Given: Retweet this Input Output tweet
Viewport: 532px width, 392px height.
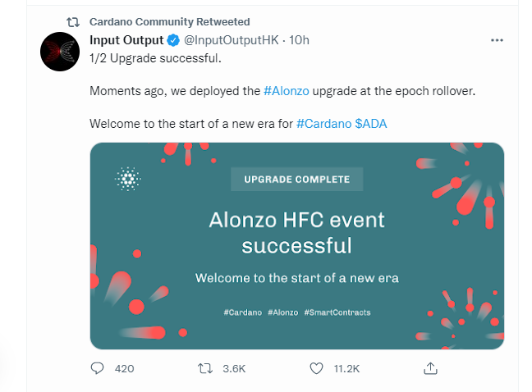Looking at the screenshot, I should click(x=205, y=368).
